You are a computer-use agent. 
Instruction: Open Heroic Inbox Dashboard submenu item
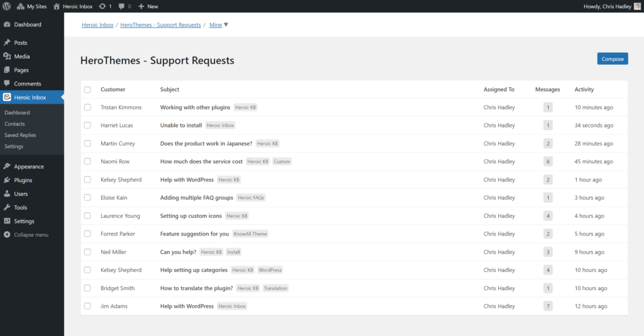[x=17, y=112]
